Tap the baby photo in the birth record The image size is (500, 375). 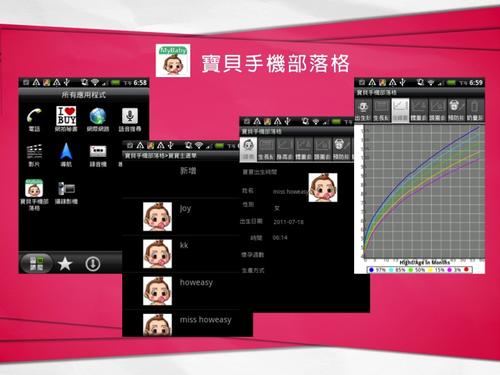(x=323, y=187)
